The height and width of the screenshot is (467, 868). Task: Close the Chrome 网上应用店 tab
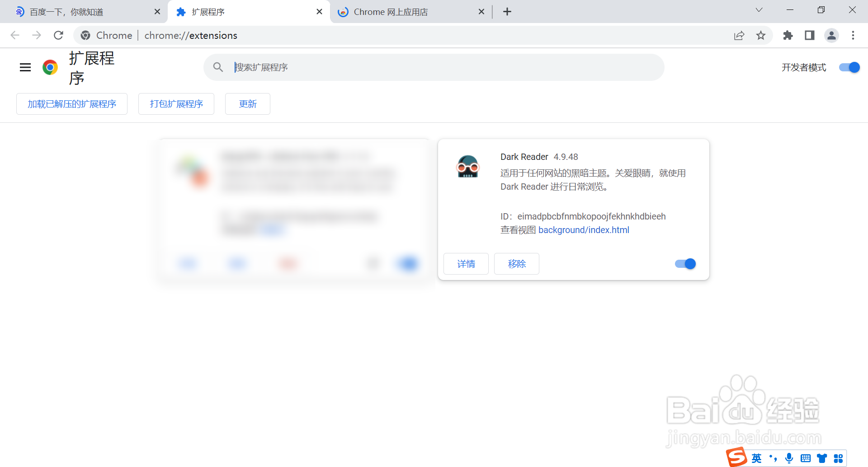click(481, 12)
